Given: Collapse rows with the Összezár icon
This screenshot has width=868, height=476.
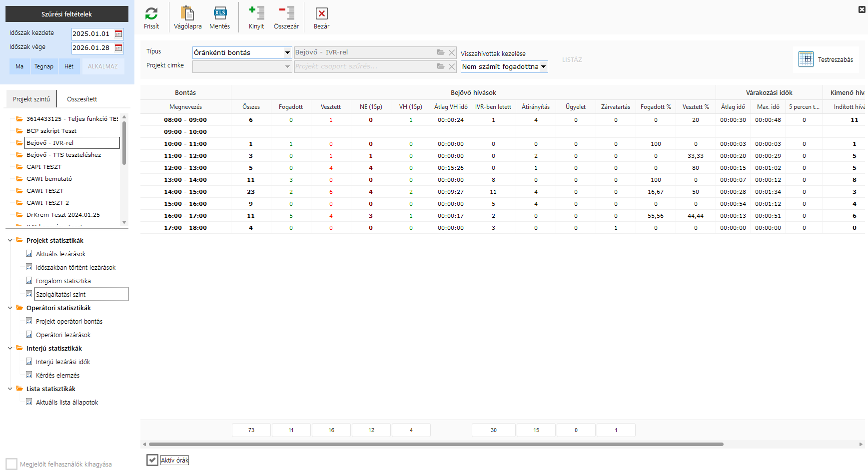Looking at the screenshot, I should click(286, 14).
